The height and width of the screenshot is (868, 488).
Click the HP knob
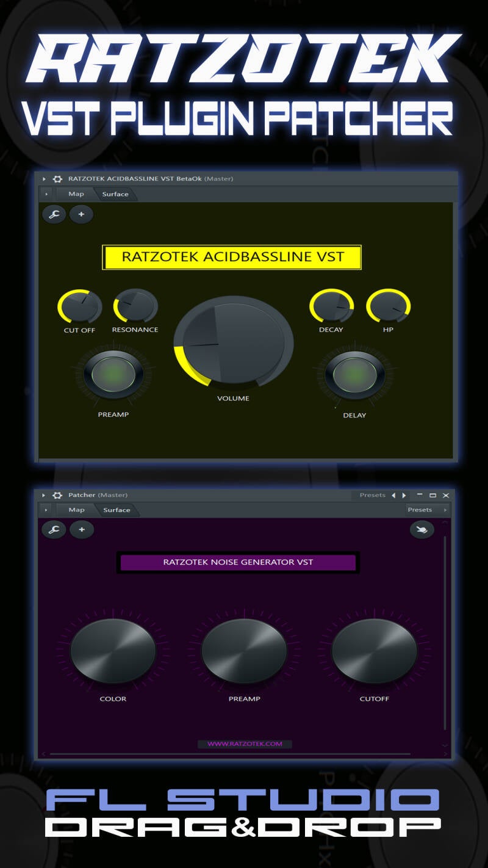(388, 306)
